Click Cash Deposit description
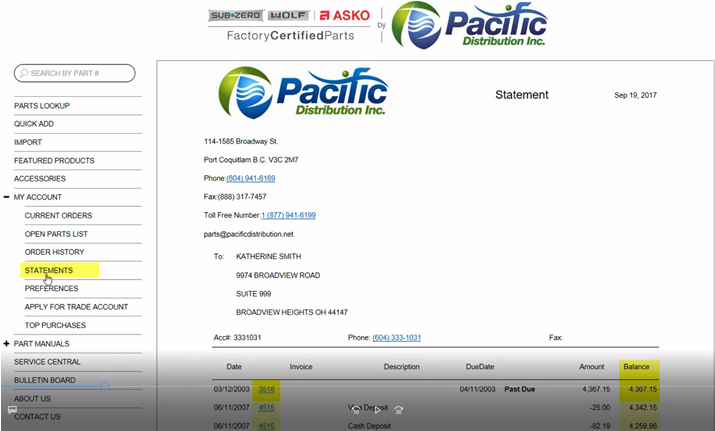The width and height of the screenshot is (715, 431). [x=369, y=426]
